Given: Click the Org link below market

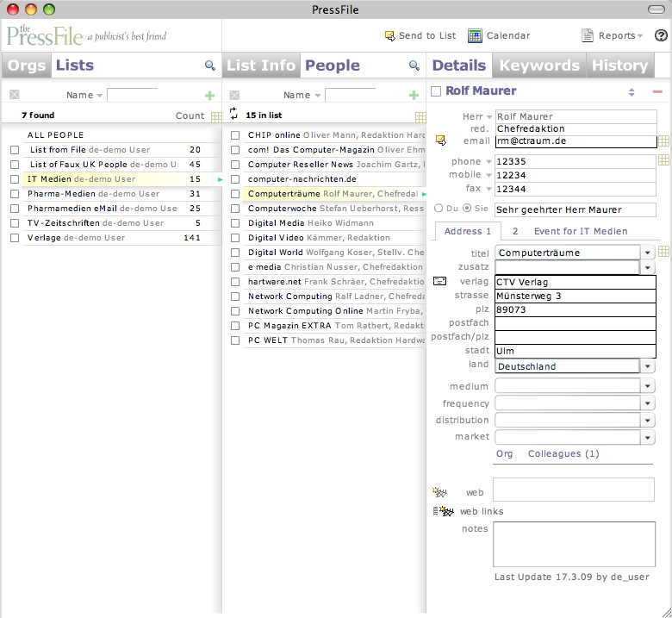Looking at the screenshot, I should 504,453.
